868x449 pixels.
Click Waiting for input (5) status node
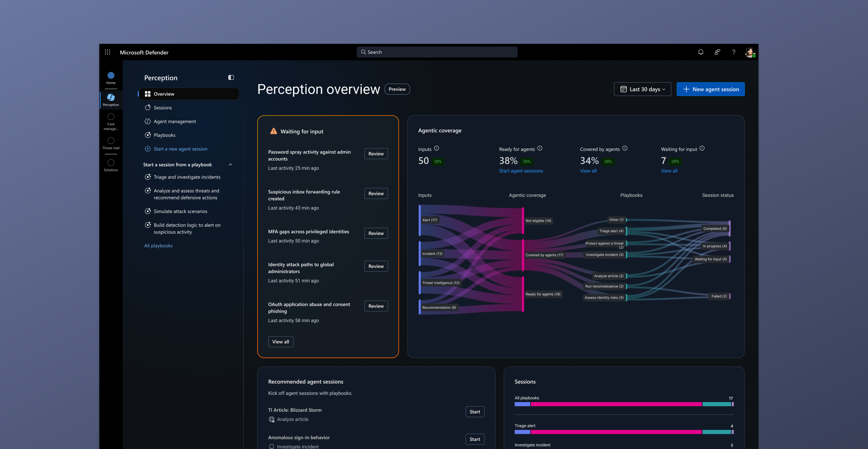(710, 259)
